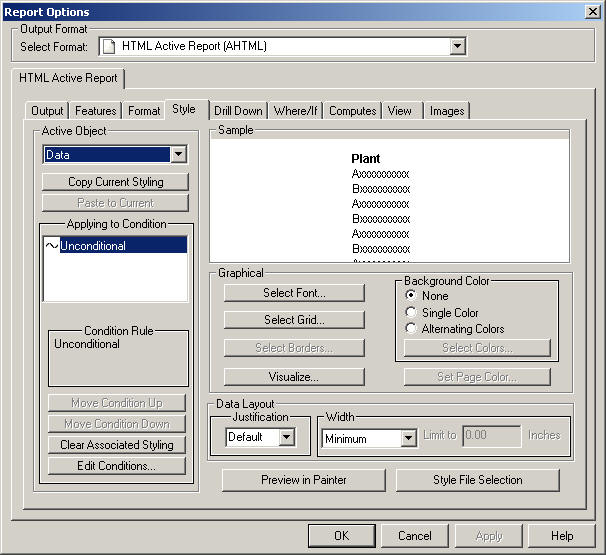Viewport: 606px width, 555px height.
Task: Select the HTML Active Report tab
Action: (68, 78)
